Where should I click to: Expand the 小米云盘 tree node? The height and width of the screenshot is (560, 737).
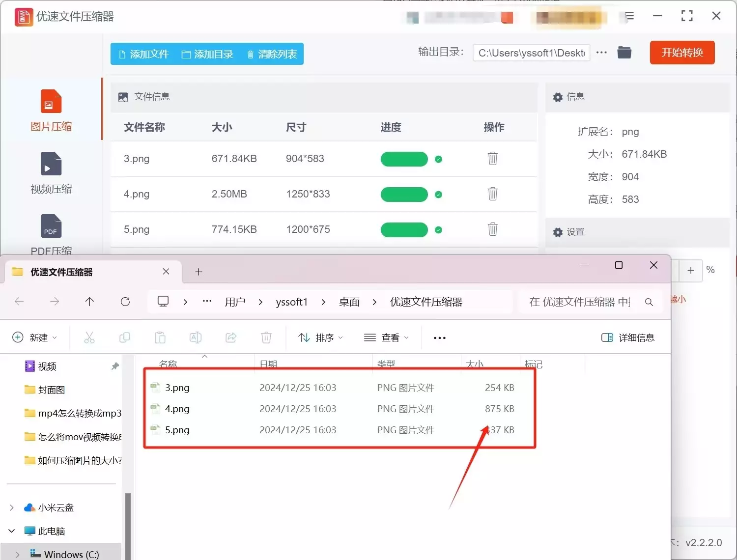[x=12, y=507]
